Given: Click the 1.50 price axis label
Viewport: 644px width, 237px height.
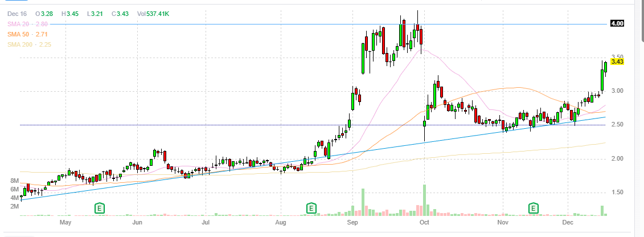Looking at the screenshot, I should [x=617, y=193].
